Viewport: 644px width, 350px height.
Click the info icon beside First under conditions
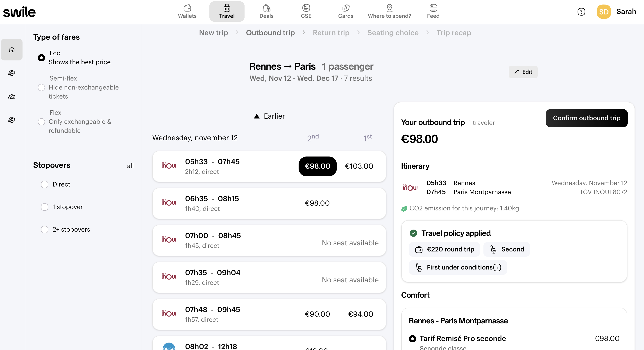coord(497,267)
